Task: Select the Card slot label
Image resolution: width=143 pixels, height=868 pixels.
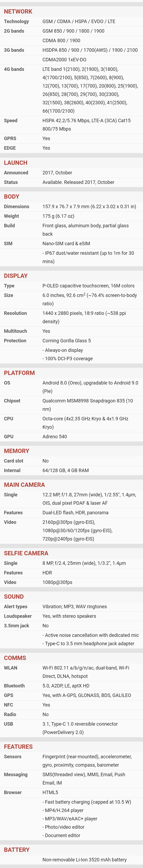Action: pos(14,461)
